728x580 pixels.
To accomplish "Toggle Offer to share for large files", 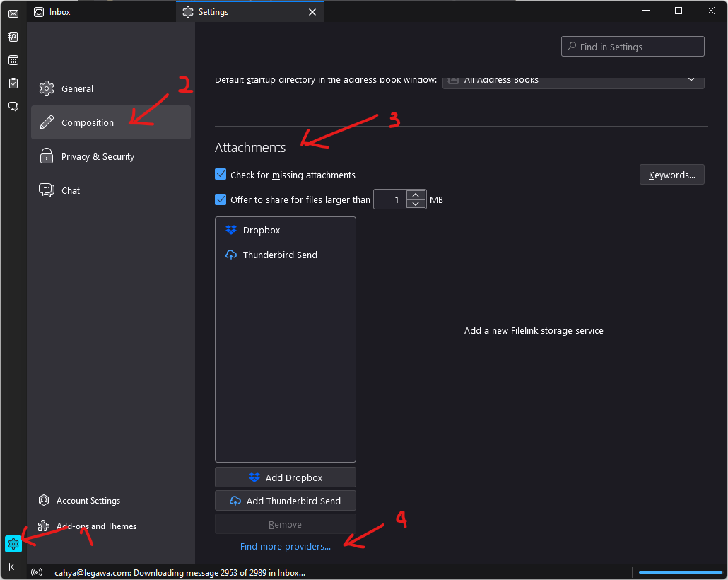I will tap(221, 199).
